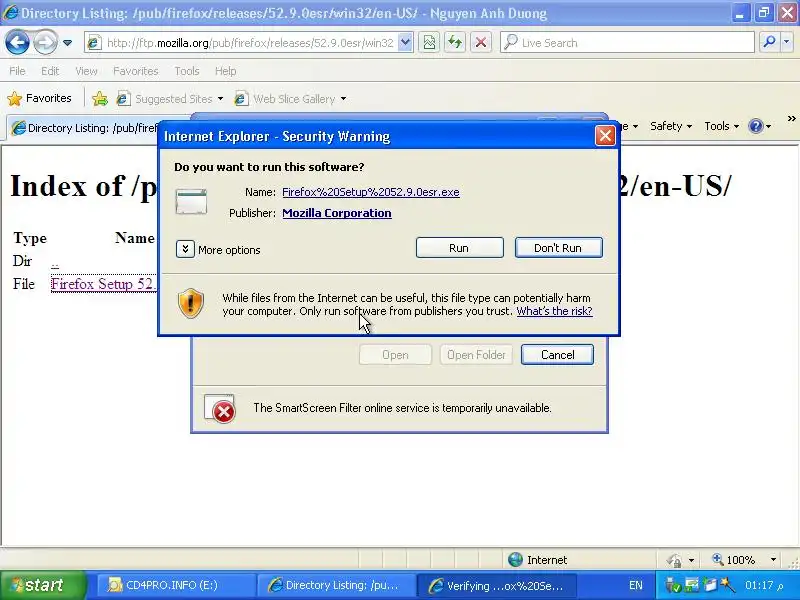Select the Directory Listing browser tab

tap(84, 128)
